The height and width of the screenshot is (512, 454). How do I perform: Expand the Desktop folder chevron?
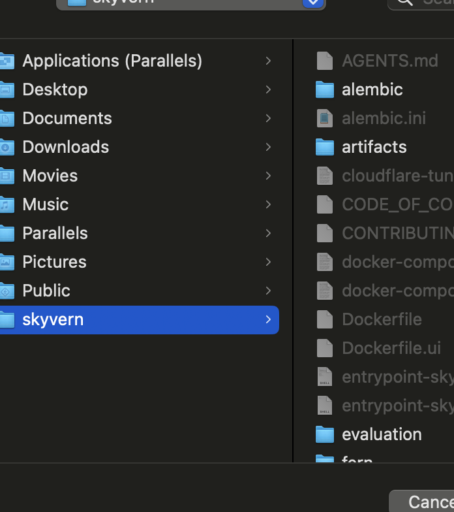point(268,90)
